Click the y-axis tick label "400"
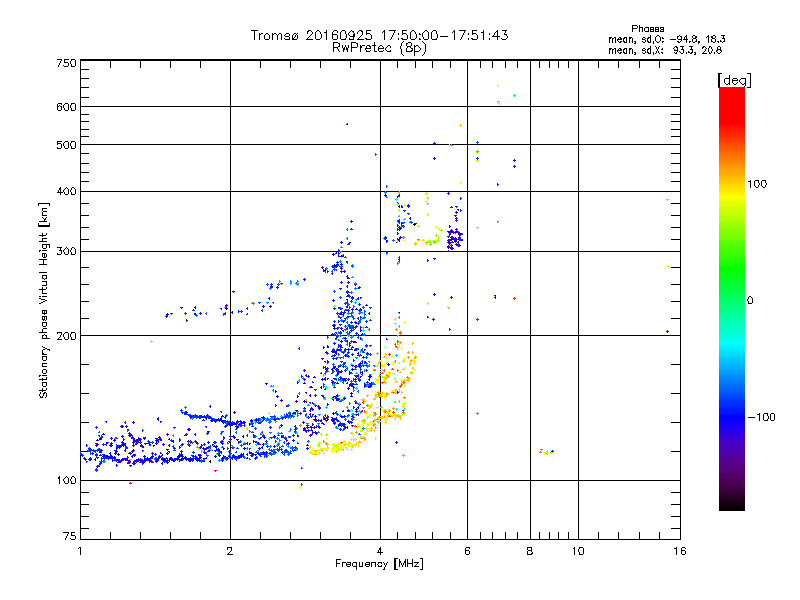Viewport: 800px width, 600px height. pos(67,191)
